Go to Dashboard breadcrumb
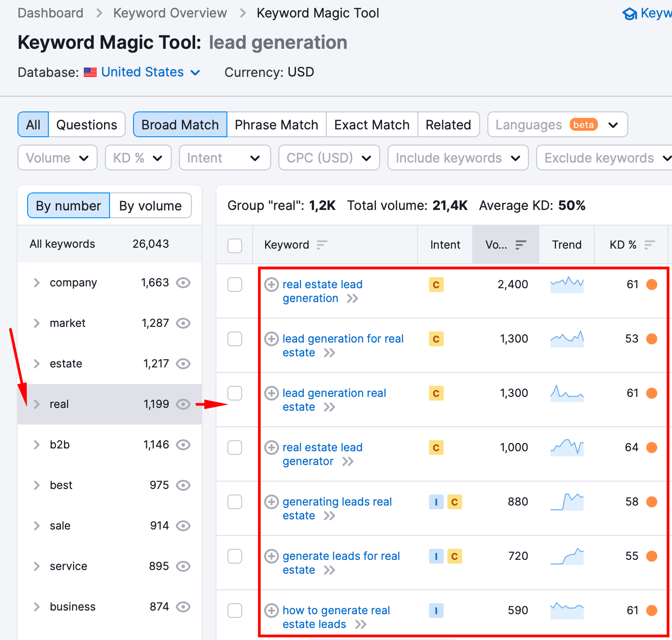 click(51, 13)
